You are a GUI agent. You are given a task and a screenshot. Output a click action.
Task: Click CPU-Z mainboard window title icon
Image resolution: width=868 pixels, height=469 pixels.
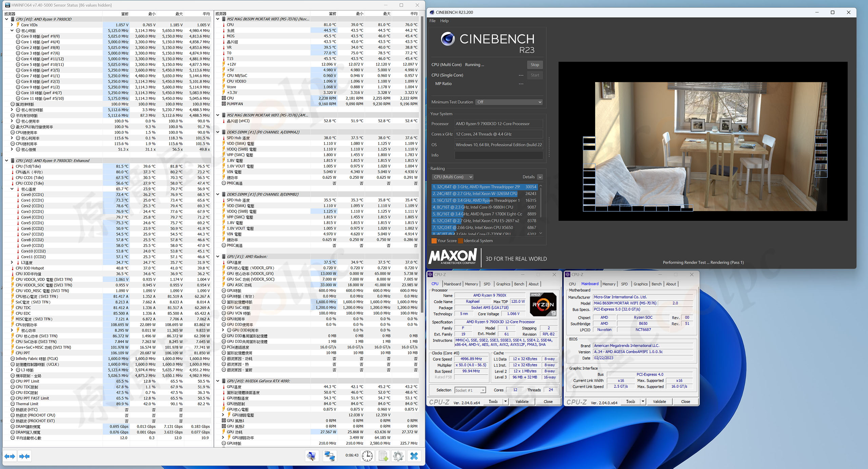tap(568, 275)
